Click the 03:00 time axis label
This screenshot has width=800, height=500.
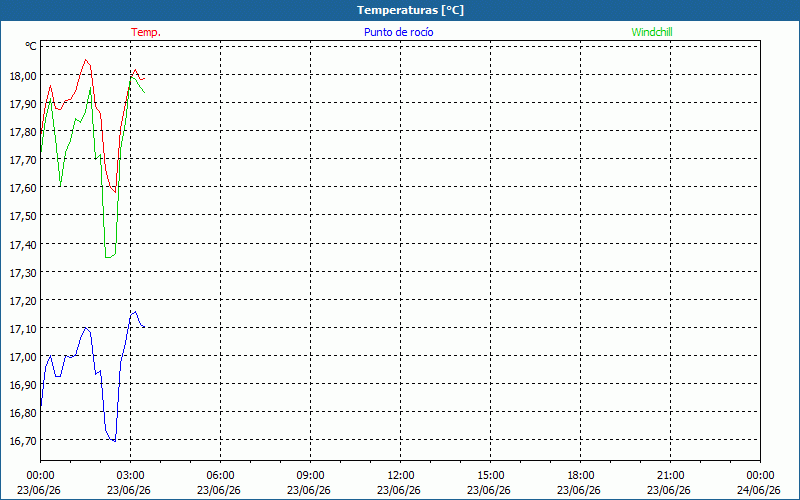pyautogui.click(x=131, y=476)
